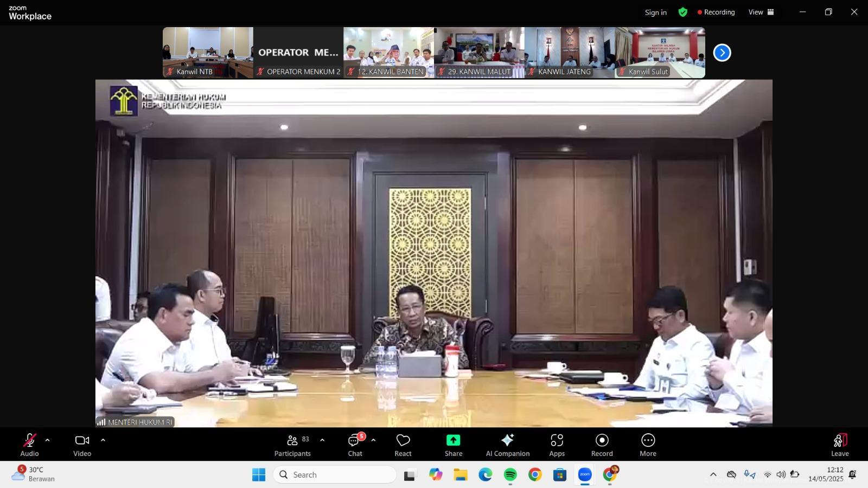
Task: Expand the Chat options arrow
Action: click(x=373, y=440)
